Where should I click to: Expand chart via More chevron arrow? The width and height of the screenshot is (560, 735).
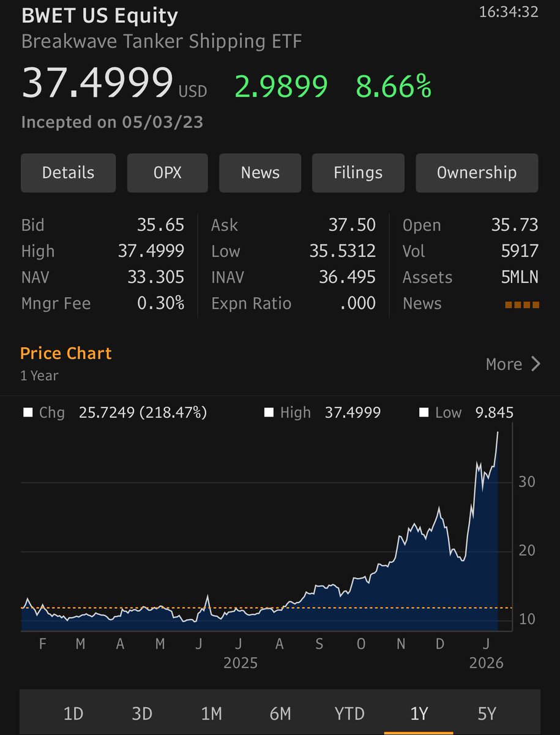536,364
